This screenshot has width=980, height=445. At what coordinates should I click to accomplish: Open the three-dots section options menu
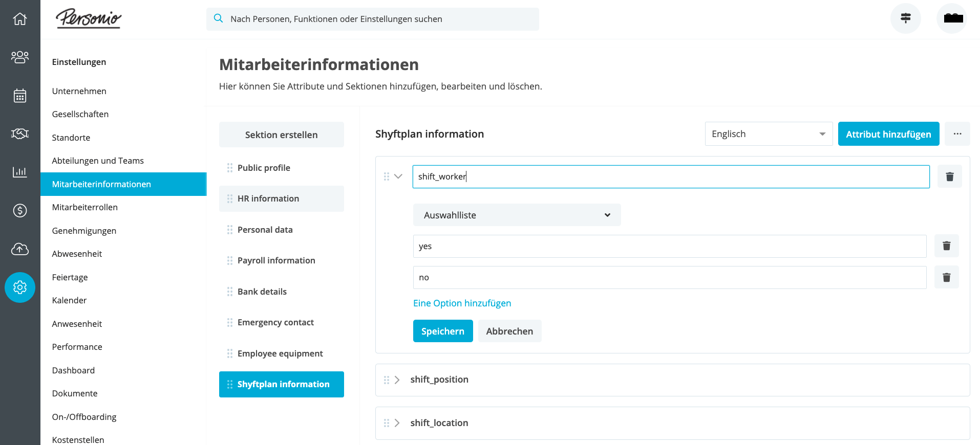[x=957, y=134]
